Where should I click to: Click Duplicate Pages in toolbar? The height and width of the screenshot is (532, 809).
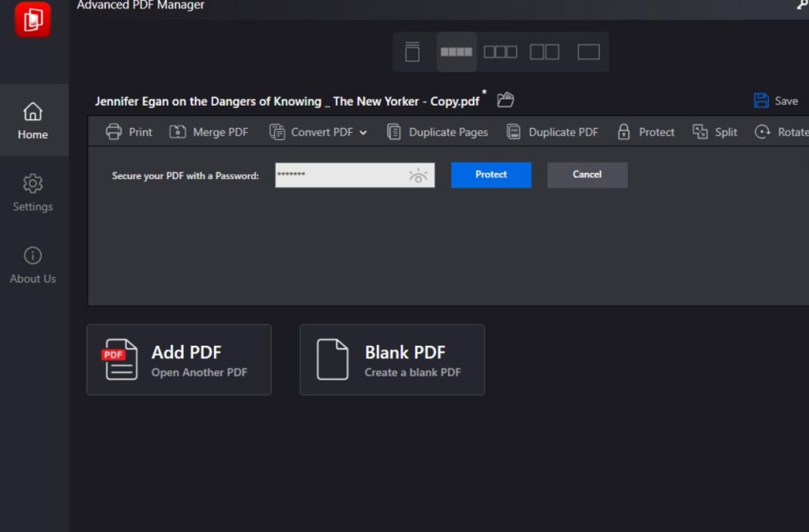pyautogui.click(x=437, y=132)
